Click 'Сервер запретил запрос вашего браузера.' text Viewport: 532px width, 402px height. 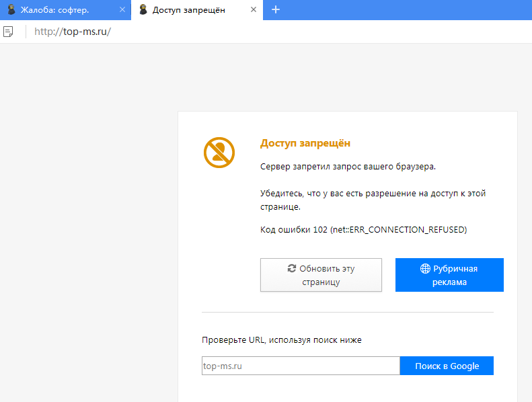[x=348, y=167]
